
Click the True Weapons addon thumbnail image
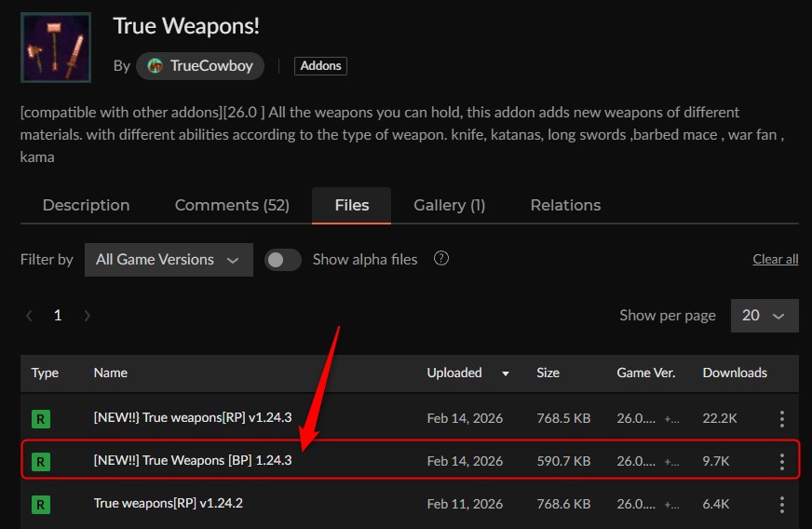[x=56, y=47]
